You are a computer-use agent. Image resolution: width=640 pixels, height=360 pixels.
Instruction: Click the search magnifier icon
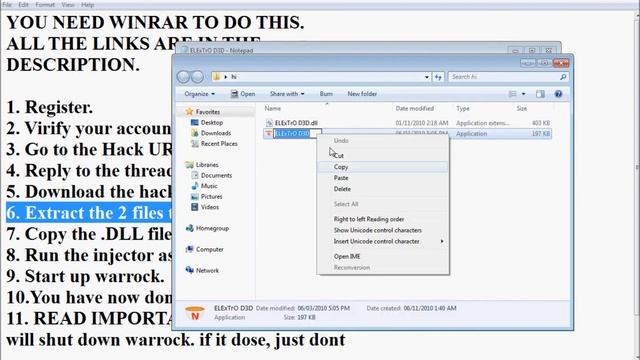(x=563, y=77)
